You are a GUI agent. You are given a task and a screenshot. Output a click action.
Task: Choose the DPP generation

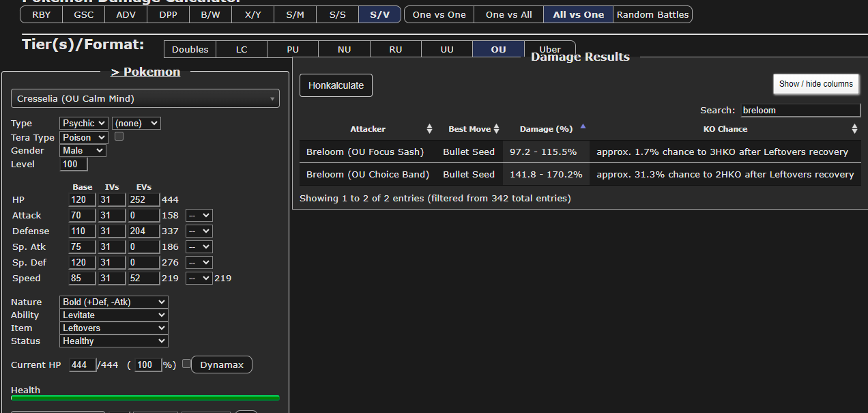168,14
